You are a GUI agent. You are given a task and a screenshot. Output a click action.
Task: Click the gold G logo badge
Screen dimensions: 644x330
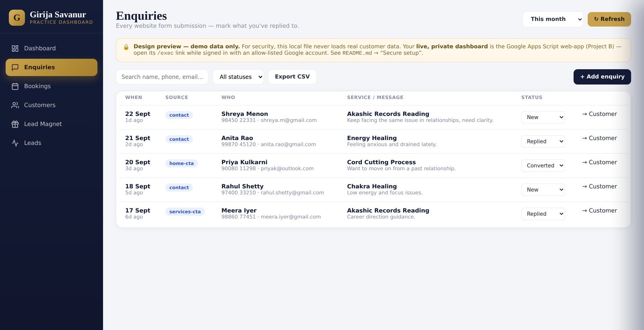17,18
